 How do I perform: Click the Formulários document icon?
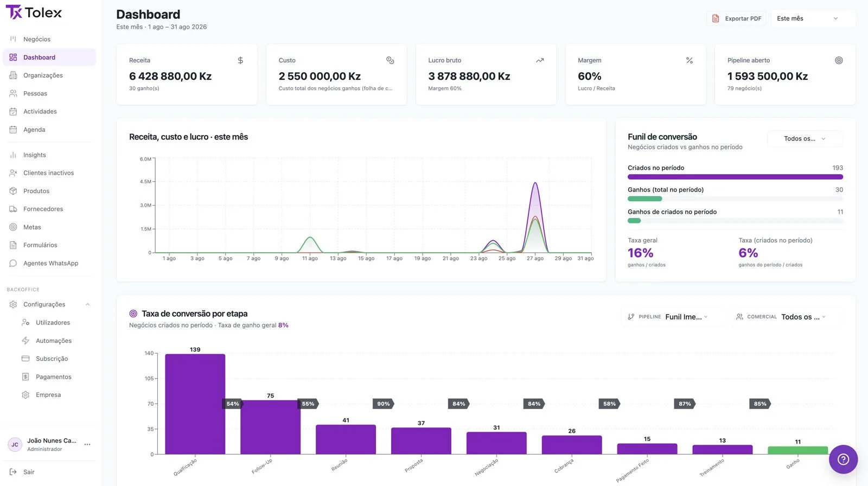13,245
